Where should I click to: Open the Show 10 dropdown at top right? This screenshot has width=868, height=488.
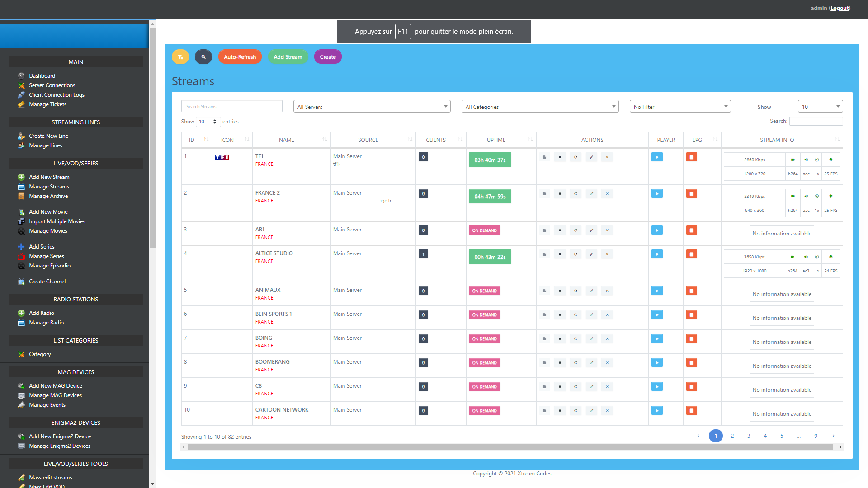click(x=821, y=107)
